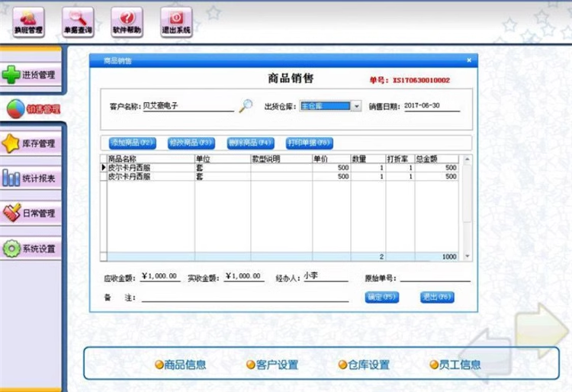Click the 删除商品 (F4) button
The width and height of the screenshot is (572, 392).
251,143
